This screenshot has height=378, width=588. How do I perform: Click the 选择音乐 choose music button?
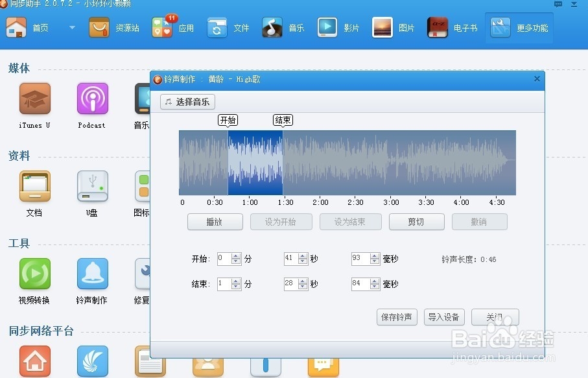pos(187,102)
